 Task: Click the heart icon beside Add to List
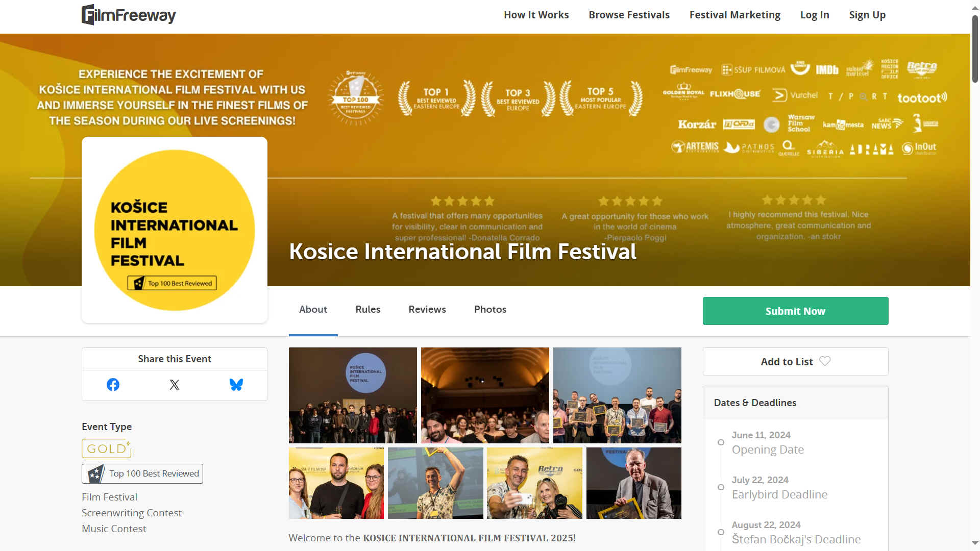pyautogui.click(x=825, y=361)
